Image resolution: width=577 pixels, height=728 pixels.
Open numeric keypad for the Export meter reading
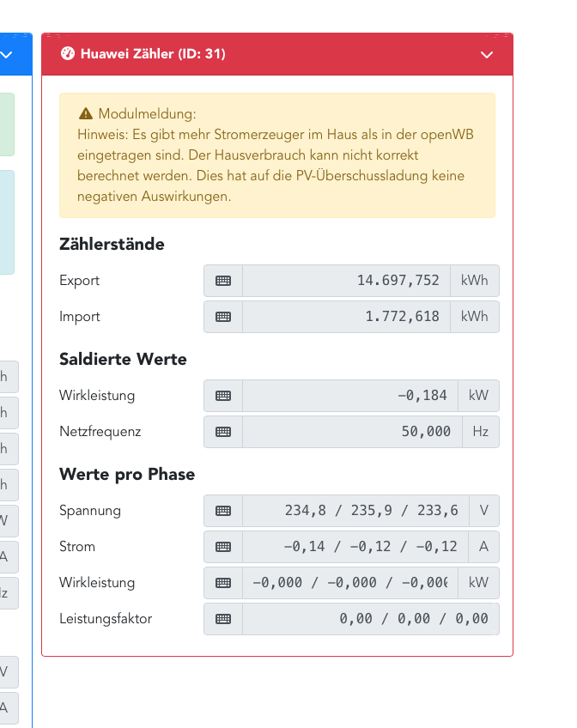click(222, 281)
